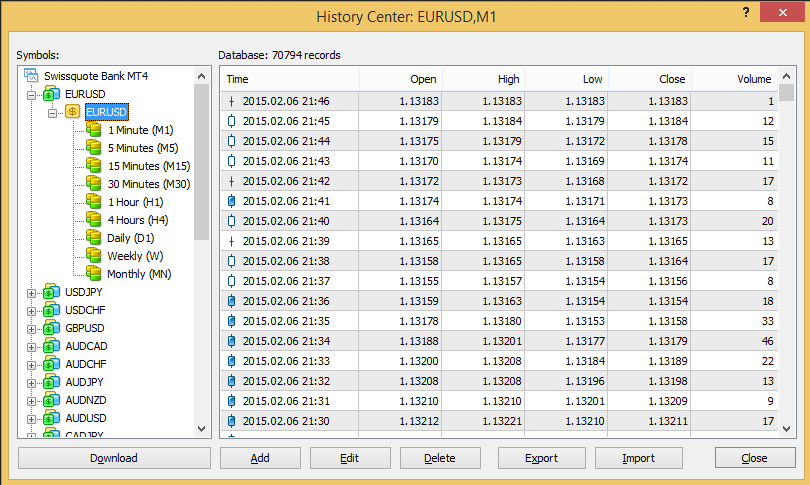
Task: Select the row timed 2015.02.06 21:45
Action: tap(499, 121)
